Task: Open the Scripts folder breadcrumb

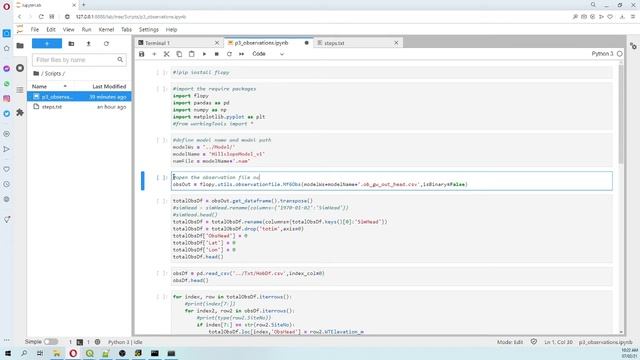Action: click(x=53, y=73)
